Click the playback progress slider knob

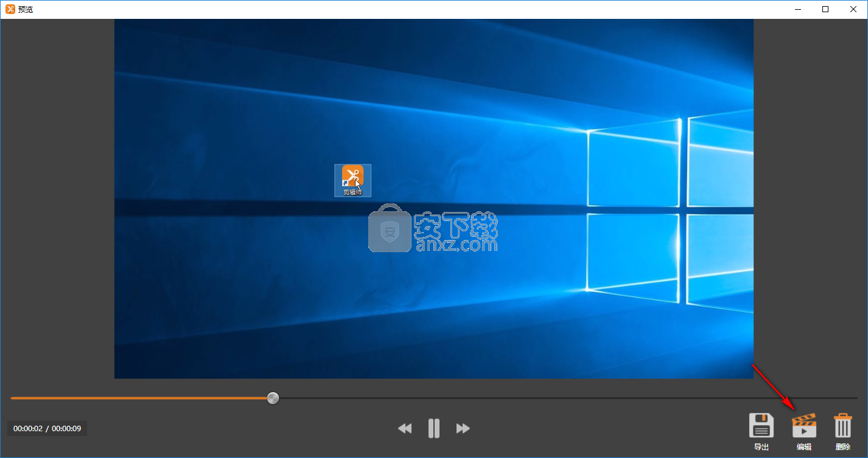[x=273, y=398]
